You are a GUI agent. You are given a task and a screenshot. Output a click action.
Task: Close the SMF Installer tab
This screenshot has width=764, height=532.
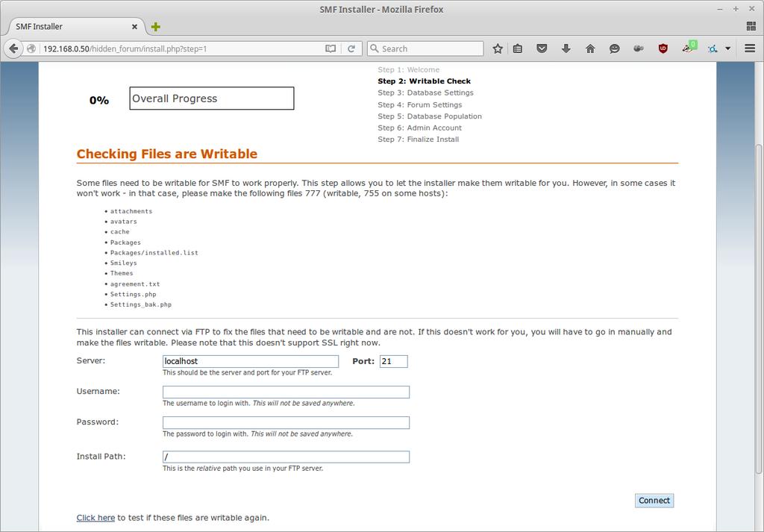click(134, 27)
